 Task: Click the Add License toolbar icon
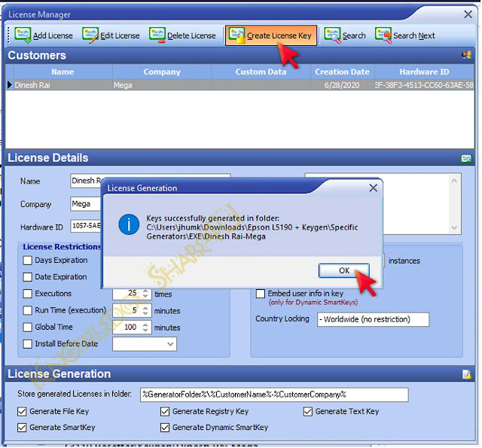pyautogui.click(x=23, y=35)
